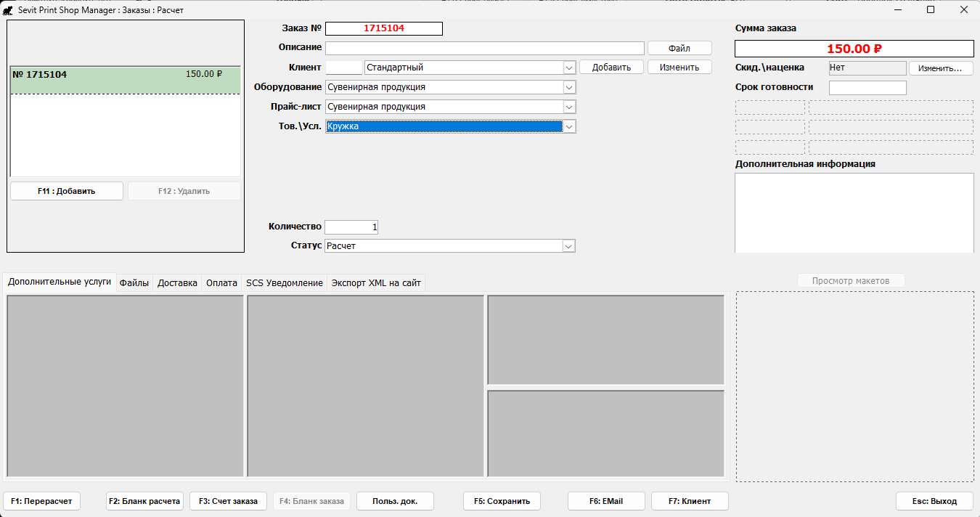Open the Статус dropdown set to Расчет
Viewport: 980px width, 517px height.
coord(569,246)
